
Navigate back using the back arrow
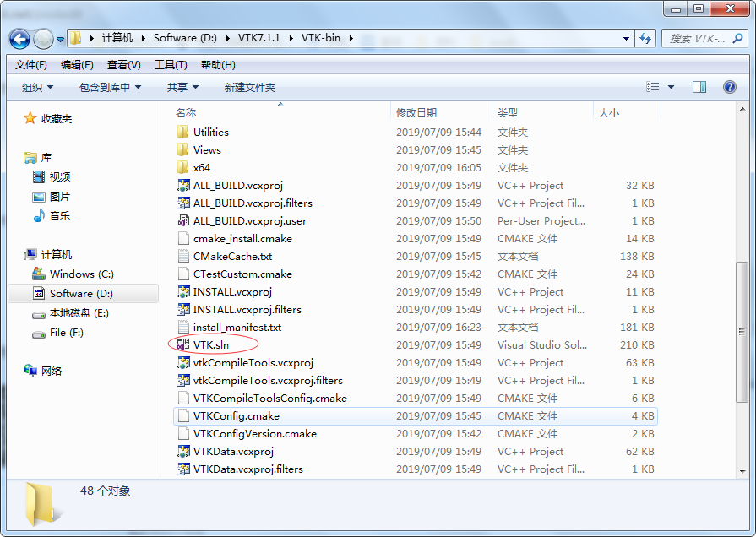[x=20, y=39]
